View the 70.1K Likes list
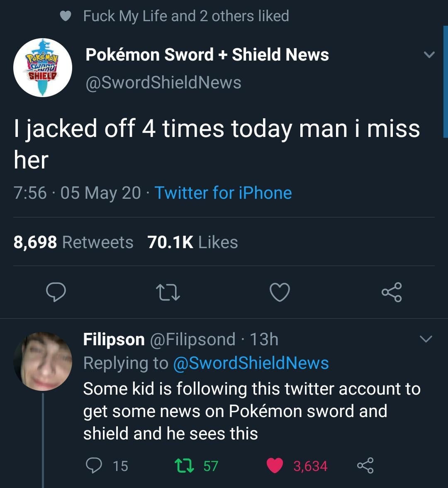This screenshot has height=488, width=448. pos(192,242)
